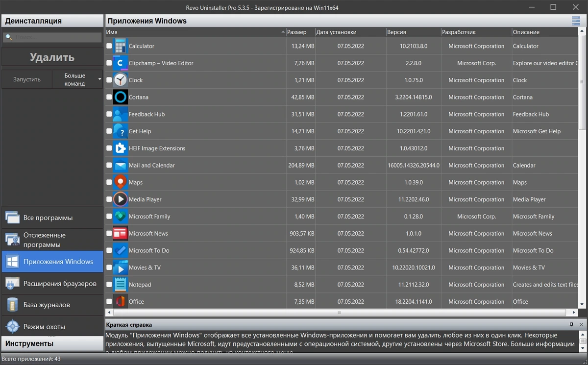The image size is (588, 365).
Task: Click the HEIF Image Extensions icon
Action: pos(120,148)
